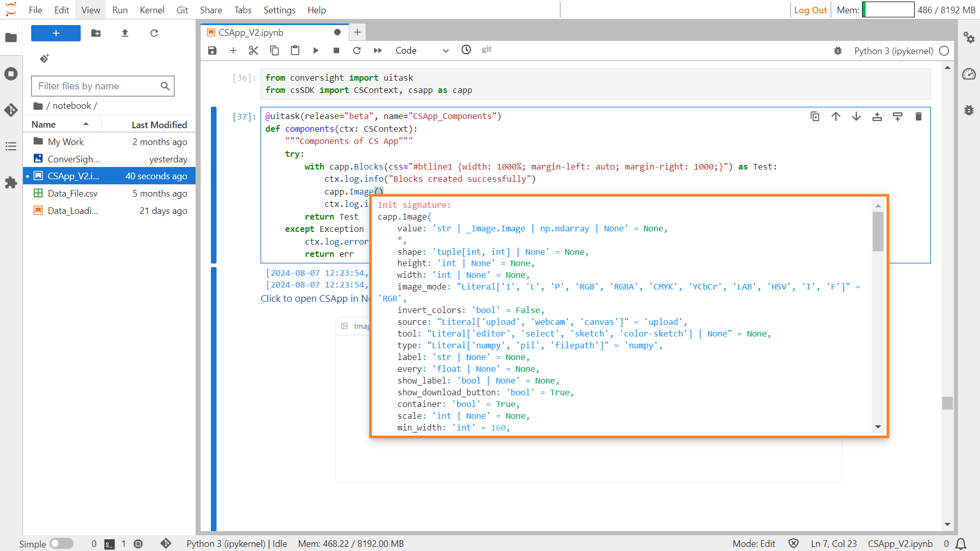980x551 pixels.
Task: Click the git button in notebook toolbar
Action: pyautogui.click(x=487, y=50)
